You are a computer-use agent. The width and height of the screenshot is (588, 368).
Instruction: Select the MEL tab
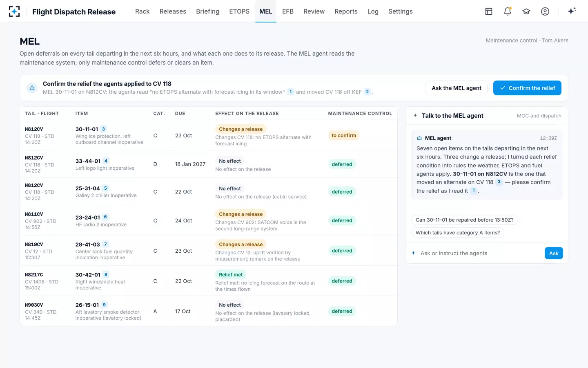(266, 11)
